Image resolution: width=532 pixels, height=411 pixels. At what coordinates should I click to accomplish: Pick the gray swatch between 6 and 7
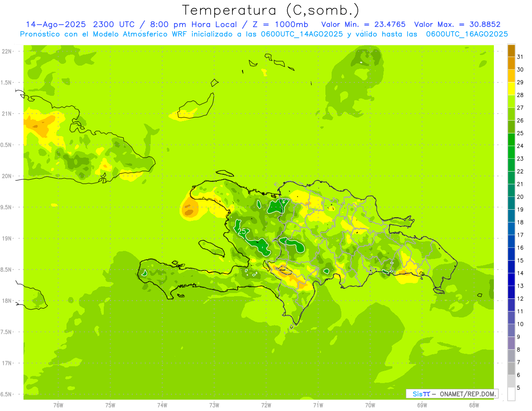click(511, 368)
